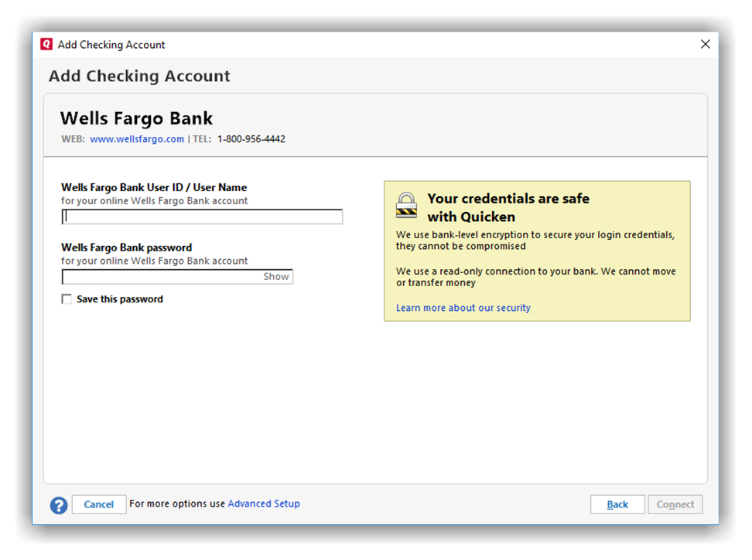Click the padlock security icon
752x560 pixels.
[x=406, y=206]
